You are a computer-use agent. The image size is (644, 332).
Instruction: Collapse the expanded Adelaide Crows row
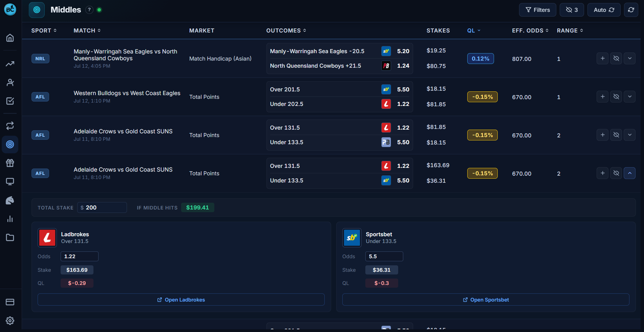pos(630,173)
